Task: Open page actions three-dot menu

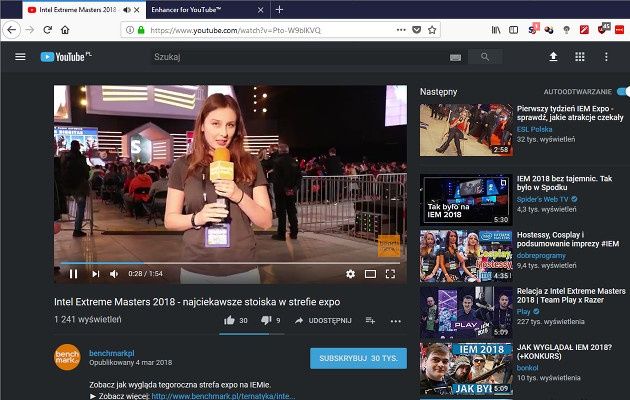Action: pos(401,30)
